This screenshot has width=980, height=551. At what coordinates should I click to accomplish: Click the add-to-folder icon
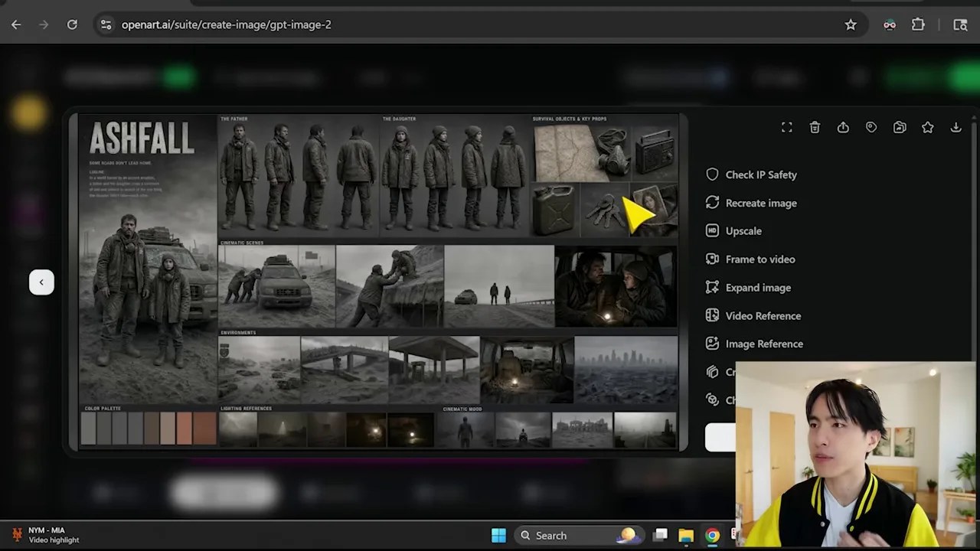[900, 128]
